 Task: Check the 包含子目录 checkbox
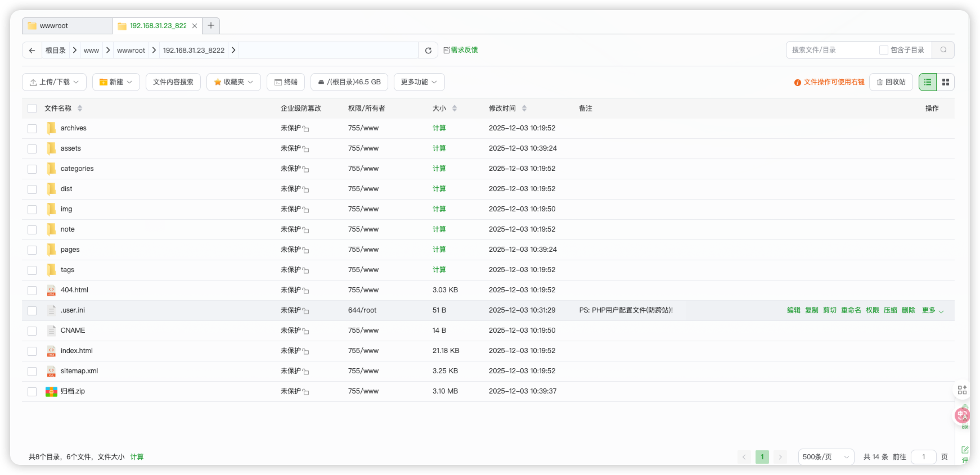884,50
